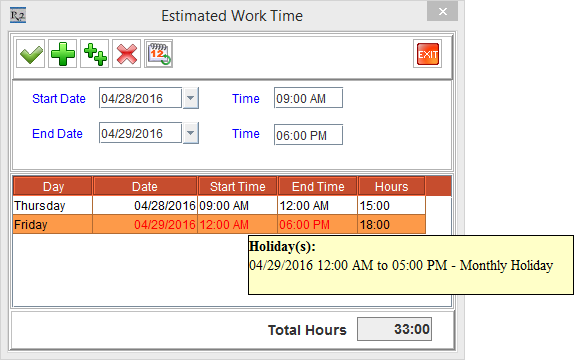Click the red X delete icon
The width and height of the screenshot is (574, 360).
click(x=127, y=54)
